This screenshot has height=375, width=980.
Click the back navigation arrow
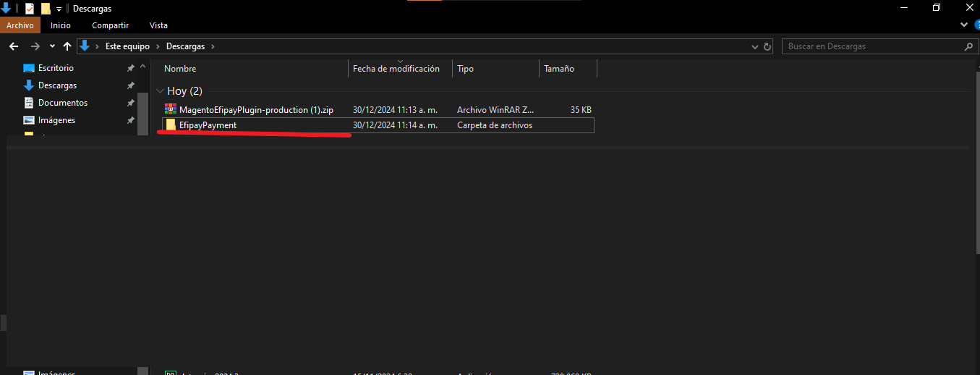[x=13, y=46]
